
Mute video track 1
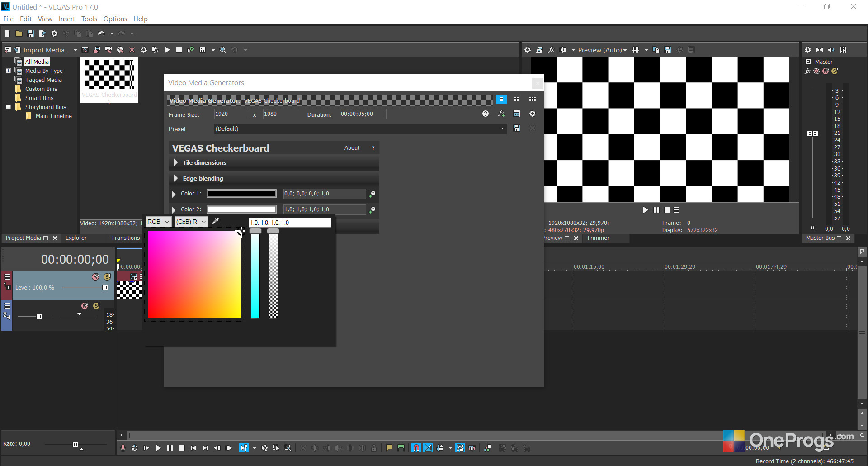(x=95, y=277)
